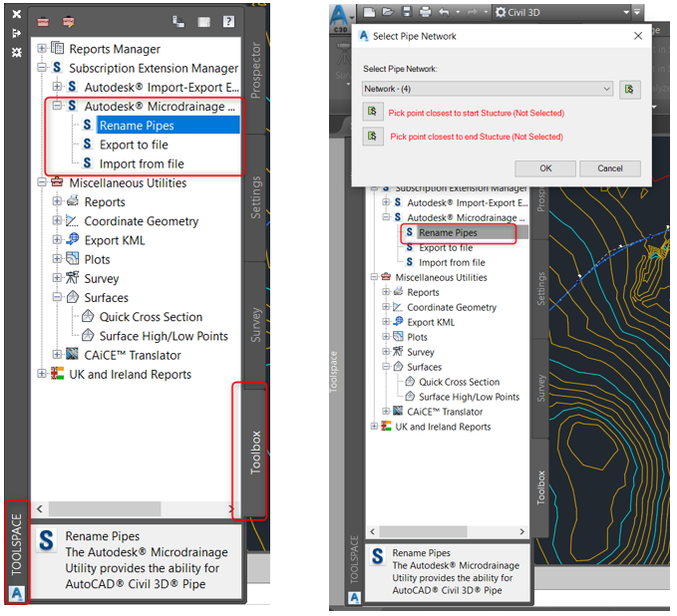Click pick start structure icon button
This screenshot has width=677, height=616.
coord(372,112)
